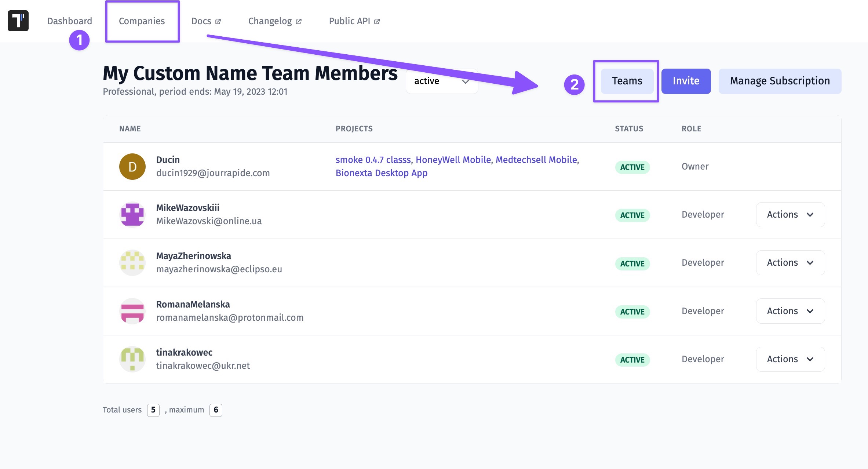Screen dimensions: 868x469
Task: Click the Invite button icon
Action: (x=686, y=80)
